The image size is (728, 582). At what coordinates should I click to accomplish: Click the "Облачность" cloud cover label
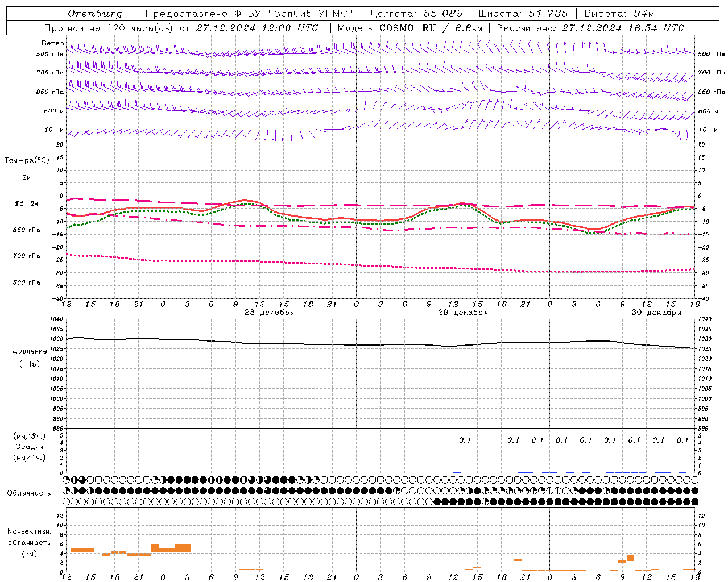(x=29, y=493)
